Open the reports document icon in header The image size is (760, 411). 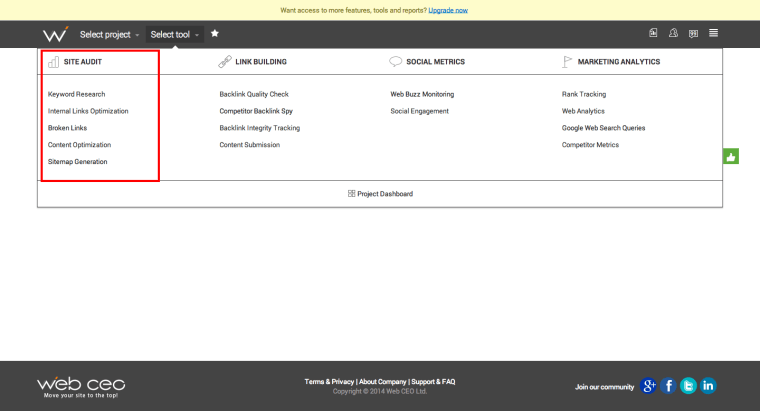click(x=653, y=33)
